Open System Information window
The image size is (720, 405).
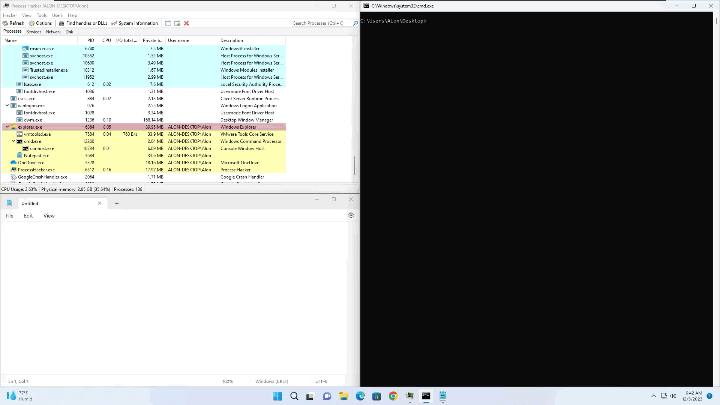pos(135,23)
